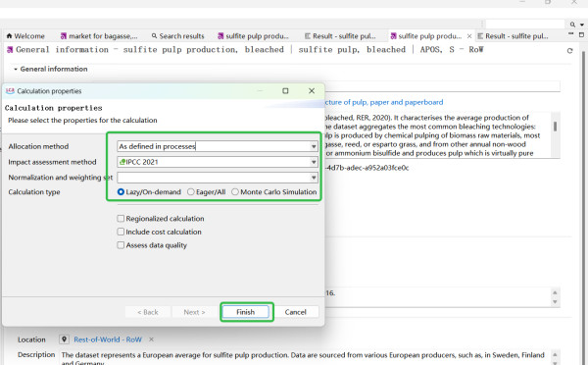Collapse the General information section
This screenshot has height=365, width=588.
[x=16, y=69]
